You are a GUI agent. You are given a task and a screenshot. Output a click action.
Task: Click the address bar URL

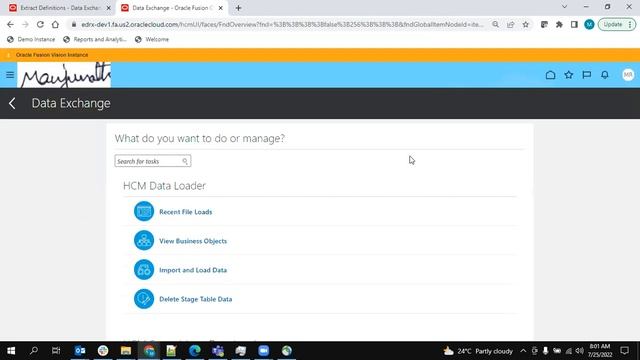click(x=282, y=24)
